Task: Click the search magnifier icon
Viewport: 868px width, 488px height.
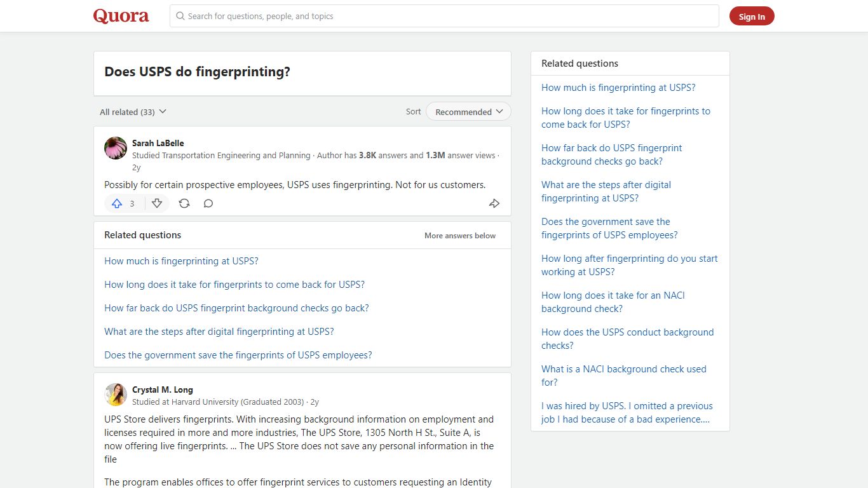Action: point(180,16)
